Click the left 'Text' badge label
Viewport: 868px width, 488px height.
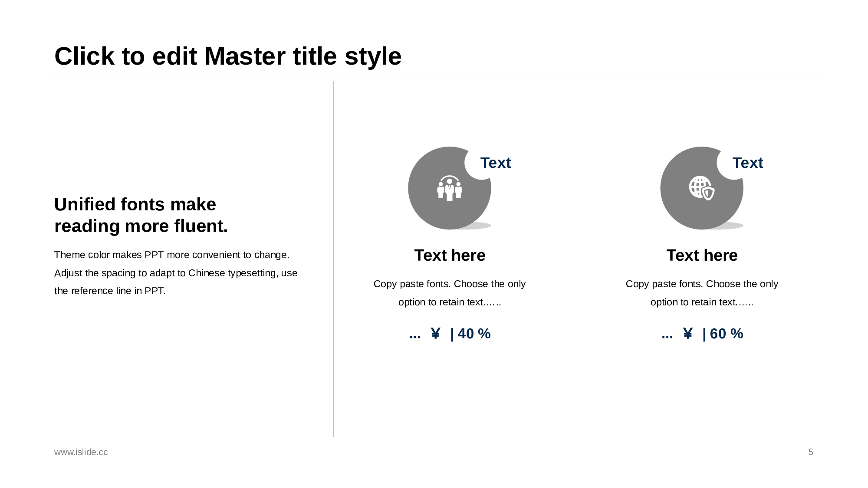click(495, 163)
